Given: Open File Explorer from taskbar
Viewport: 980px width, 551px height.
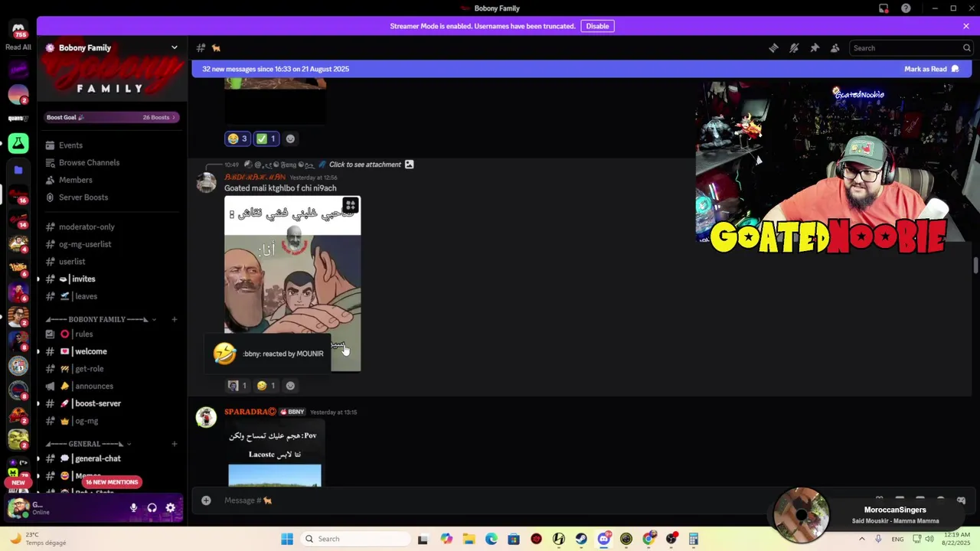Looking at the screenshot, I should coord(469,539).
